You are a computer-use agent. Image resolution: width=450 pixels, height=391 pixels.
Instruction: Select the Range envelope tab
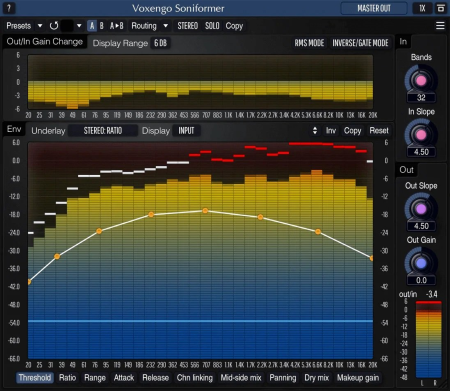click(x=95, y=378)
